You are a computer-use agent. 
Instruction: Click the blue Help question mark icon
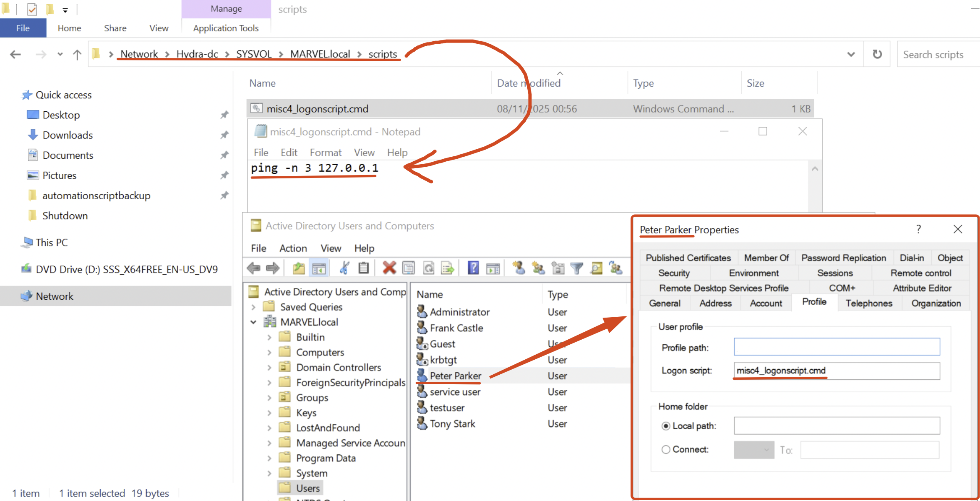tap(473, 268)
